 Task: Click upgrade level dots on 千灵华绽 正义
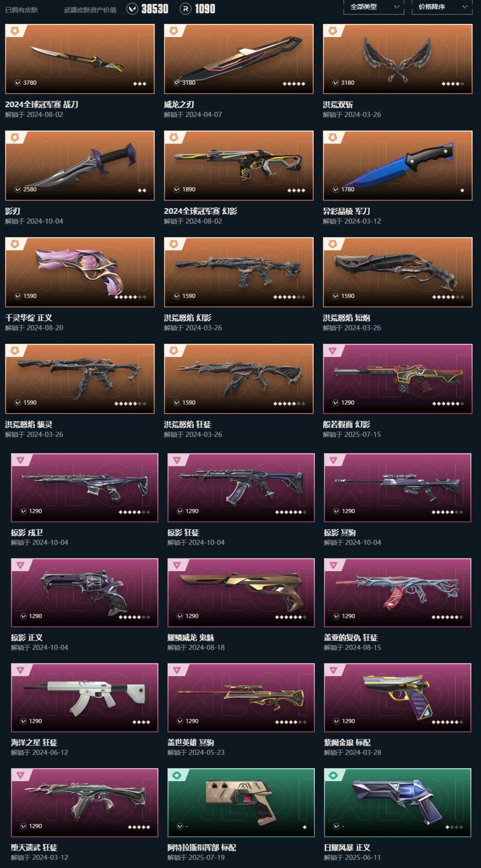click(x=130, y=297)
